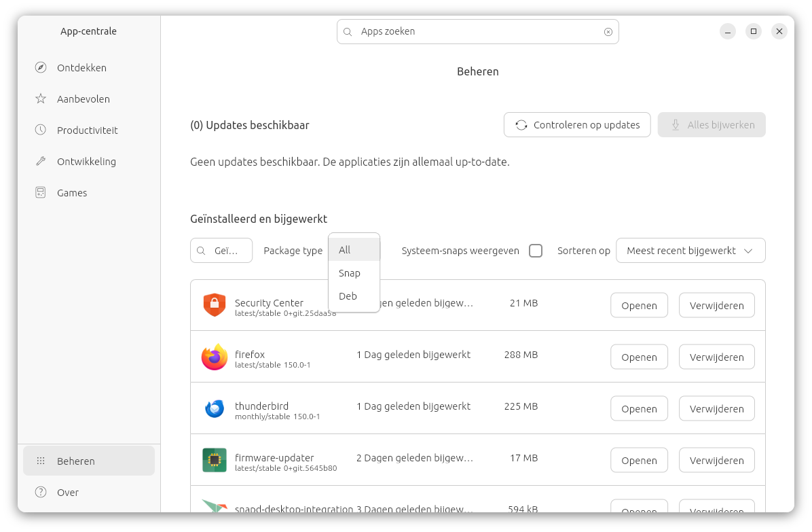Go to Aanbevolen star section
Image resolution: width=812 pixels, height=532 pixels.
(x=83, y=99)
